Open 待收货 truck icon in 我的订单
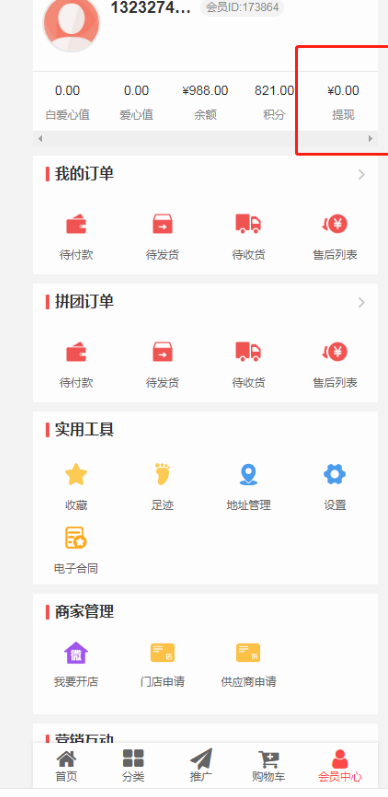 coord(248,224)
